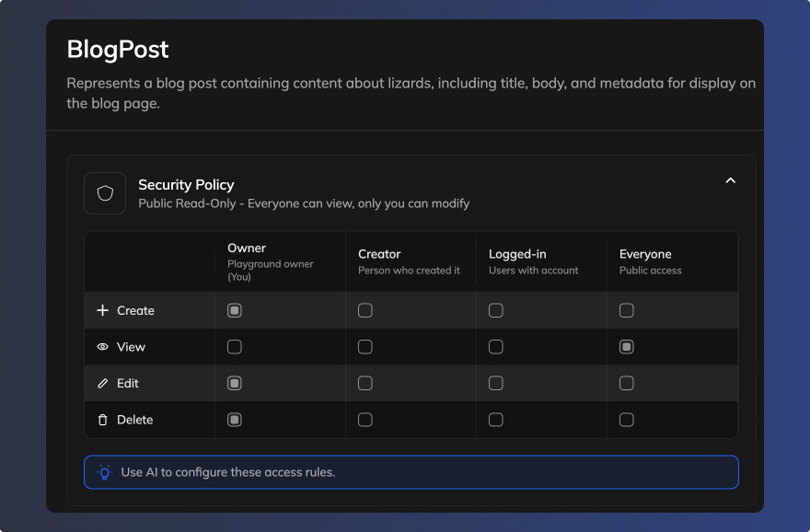
Task: Enable Delete permission for Logged-in users
Action: click(x=496, y=420)
